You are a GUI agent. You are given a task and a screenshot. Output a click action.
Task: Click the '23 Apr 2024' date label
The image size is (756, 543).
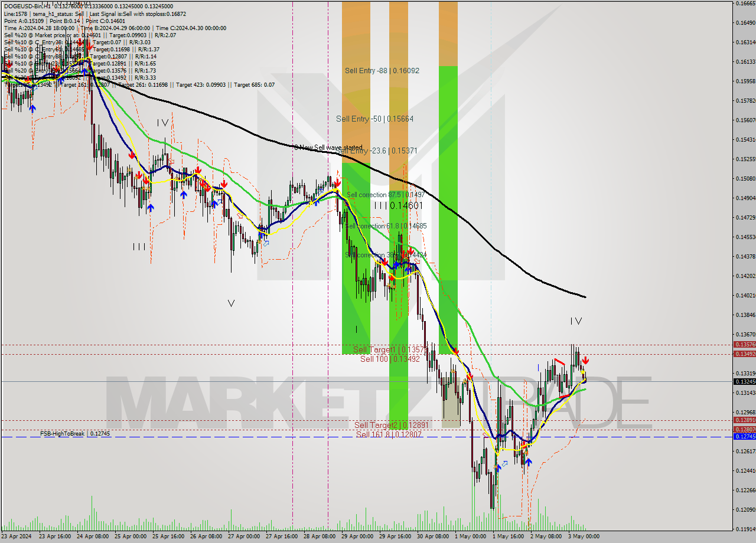coord(16,537)
